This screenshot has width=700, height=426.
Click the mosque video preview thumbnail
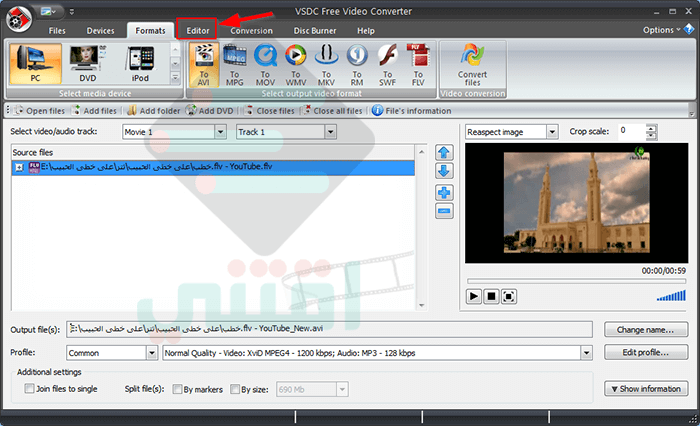click(576, 203)
